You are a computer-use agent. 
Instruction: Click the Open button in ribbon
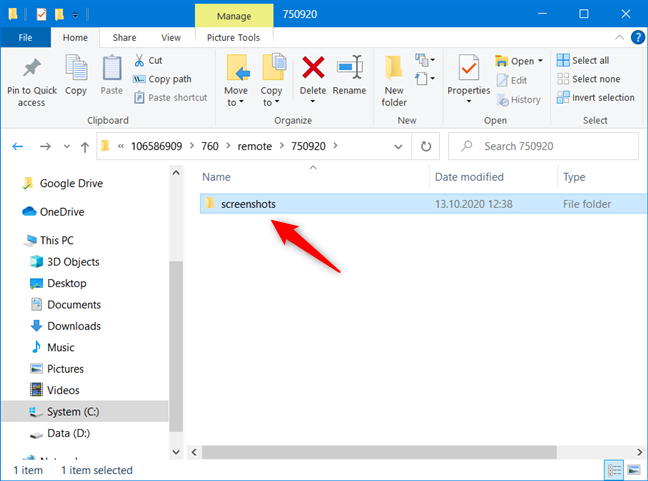coord(515,61)
